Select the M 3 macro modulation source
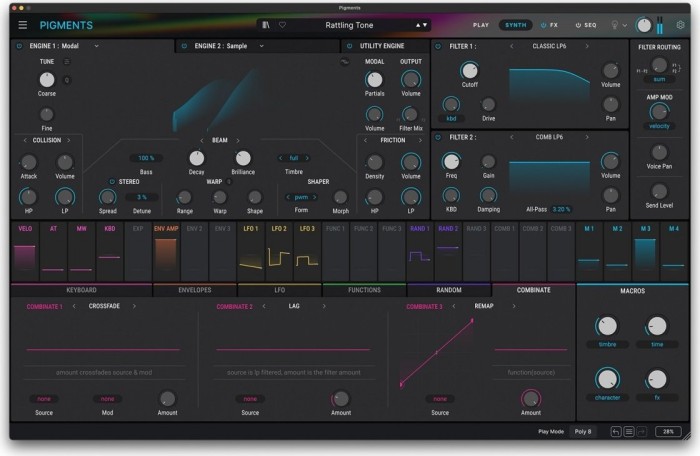This screenshot has width=700, height=456. point(645,252)
